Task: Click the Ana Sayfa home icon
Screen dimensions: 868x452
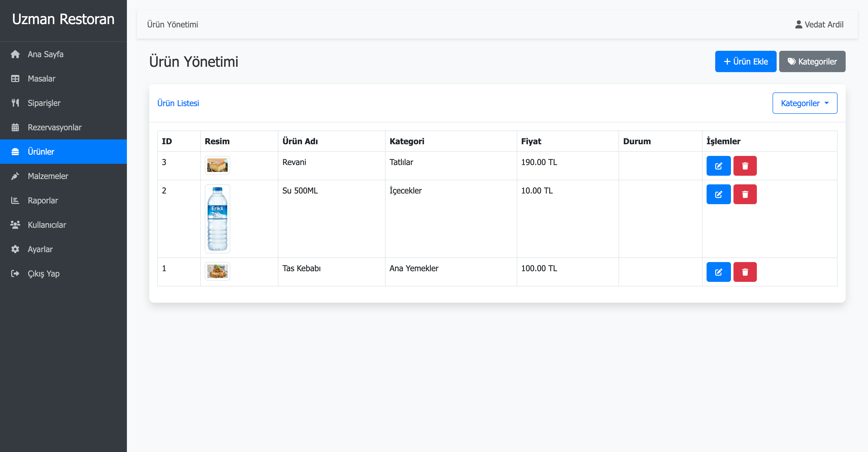Action: (15, 54)
